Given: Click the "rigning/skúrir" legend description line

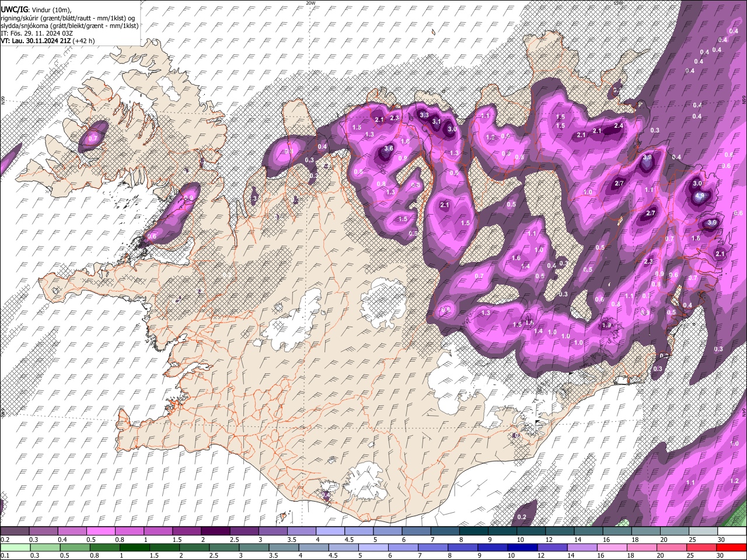Looking at the screenshot, I should coord(69,18).
